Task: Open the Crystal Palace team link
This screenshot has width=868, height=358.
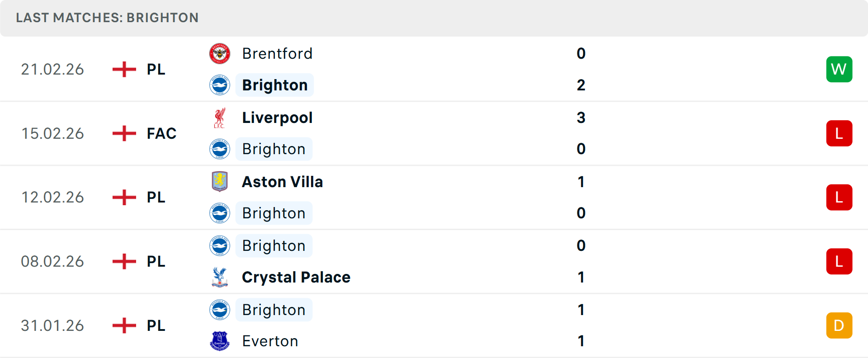Action: point(296,277)
